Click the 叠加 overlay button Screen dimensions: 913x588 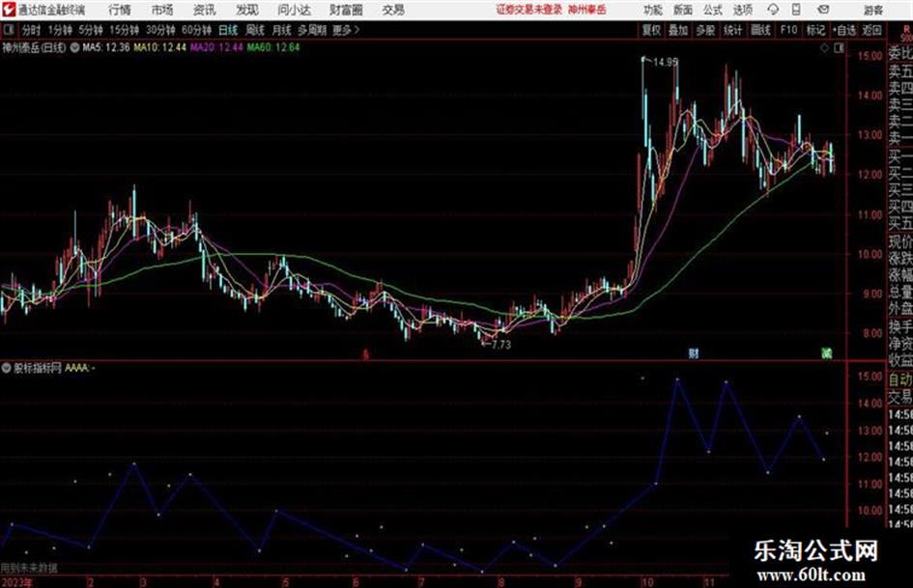678,30
